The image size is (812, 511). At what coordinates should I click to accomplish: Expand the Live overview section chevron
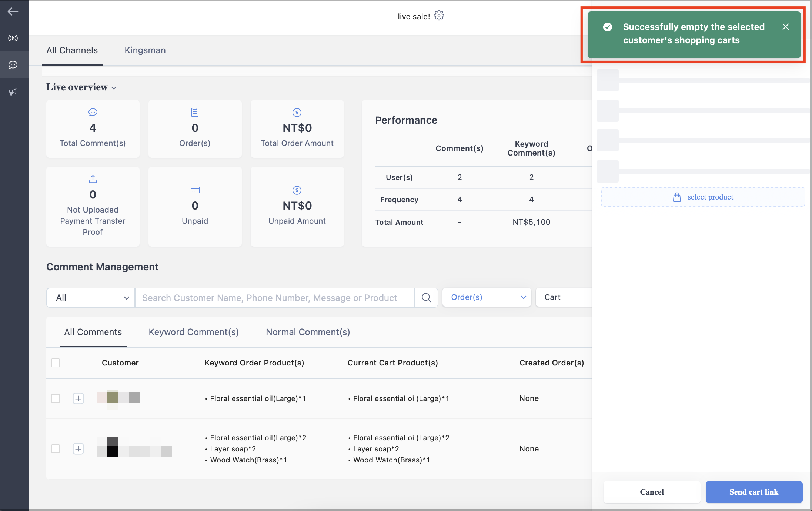(x=114, y=88)
